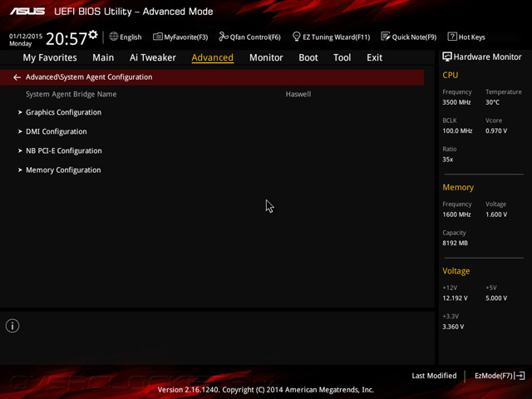This screenshot has width=532, height=399.
Task: Click the Last Modified button
Action: pyautogui.click(x=434, y=376)
